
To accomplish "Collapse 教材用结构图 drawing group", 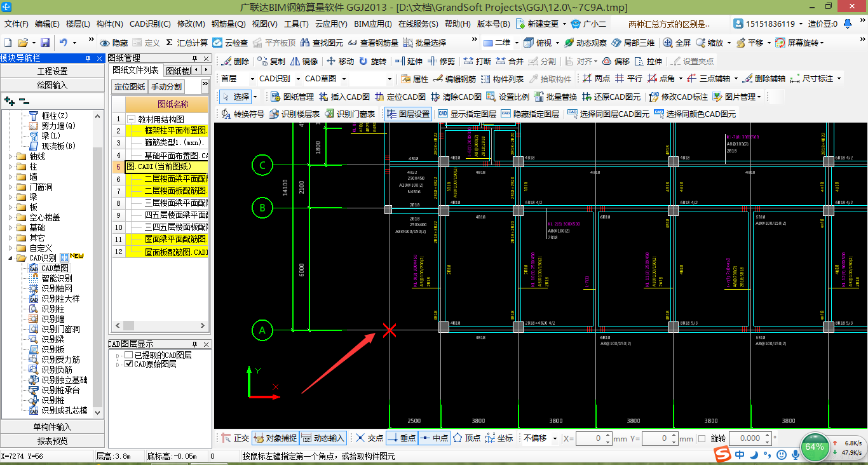I will click(x=132, y=119).
